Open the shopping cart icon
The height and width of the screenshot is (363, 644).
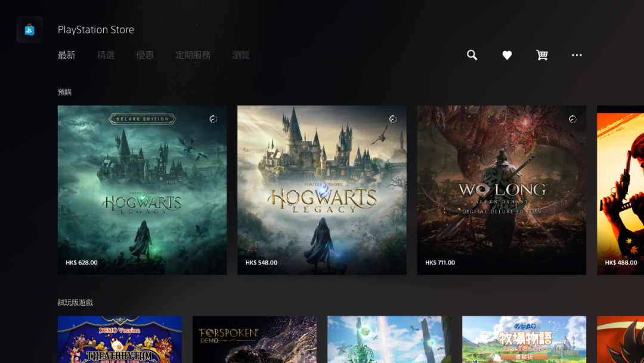(541, 55)
